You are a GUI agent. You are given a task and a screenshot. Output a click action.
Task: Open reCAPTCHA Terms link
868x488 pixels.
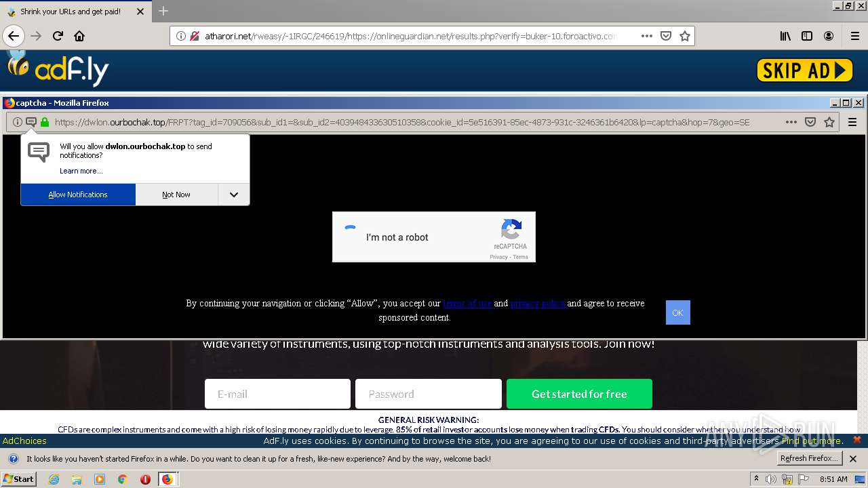521,257
